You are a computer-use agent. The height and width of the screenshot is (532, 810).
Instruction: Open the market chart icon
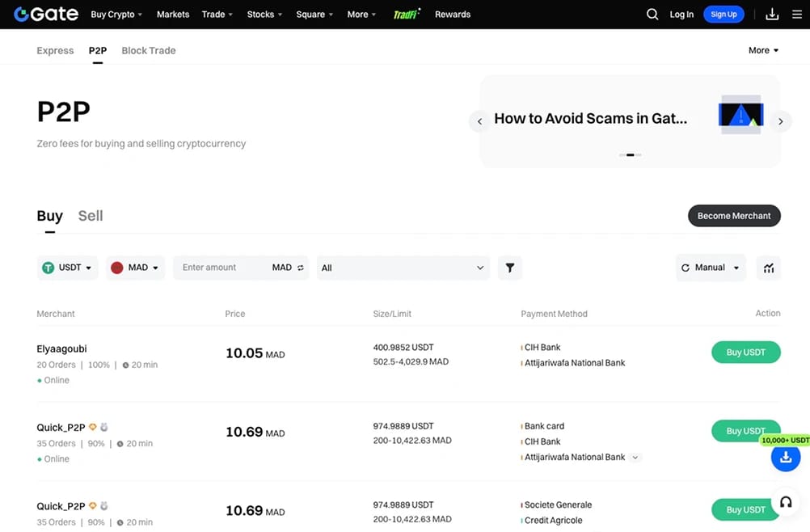pyautogui.click(x=769, y=268)
